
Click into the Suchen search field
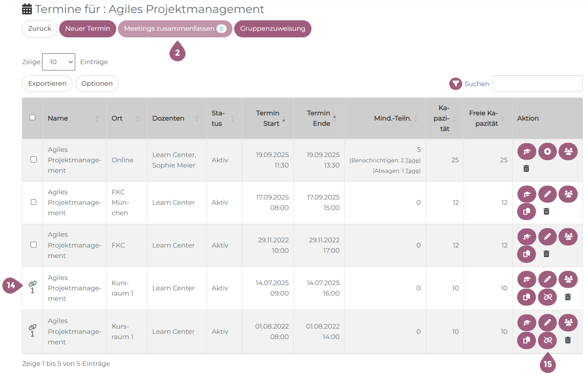click(x=537, y=84)
